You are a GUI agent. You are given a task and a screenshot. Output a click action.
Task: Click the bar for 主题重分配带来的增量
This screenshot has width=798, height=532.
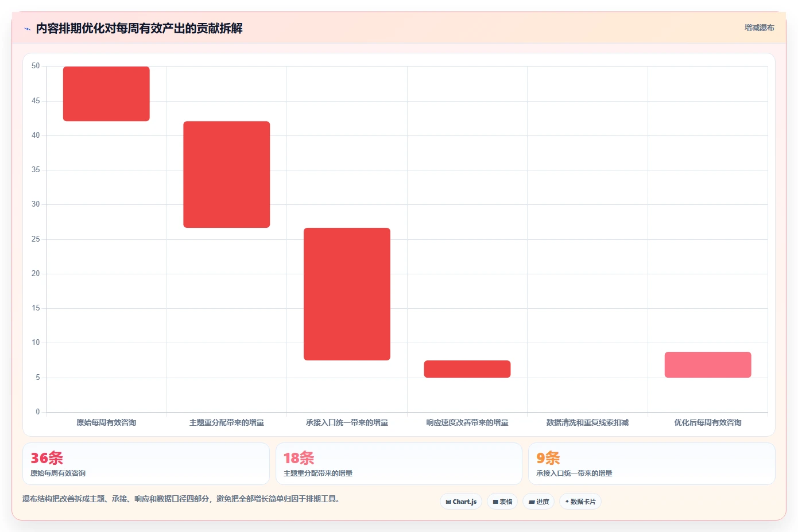pyautogui.click(x=227, y=174)
